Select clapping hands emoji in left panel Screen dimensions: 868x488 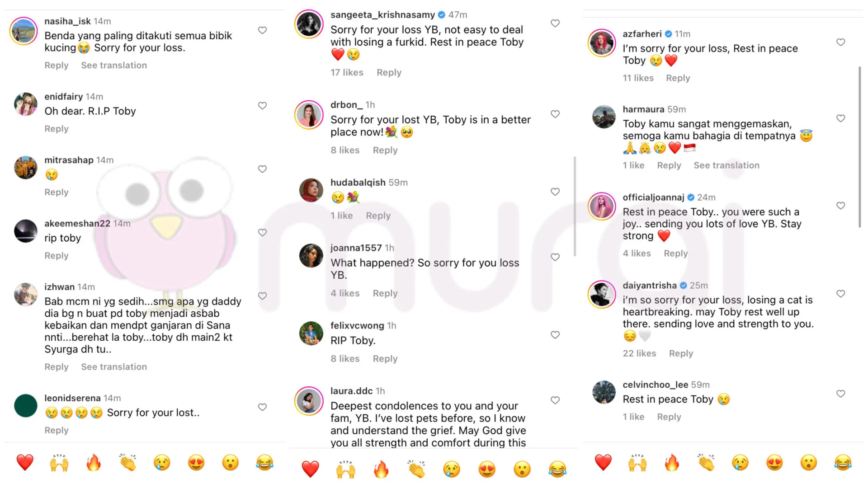point(128,463)
